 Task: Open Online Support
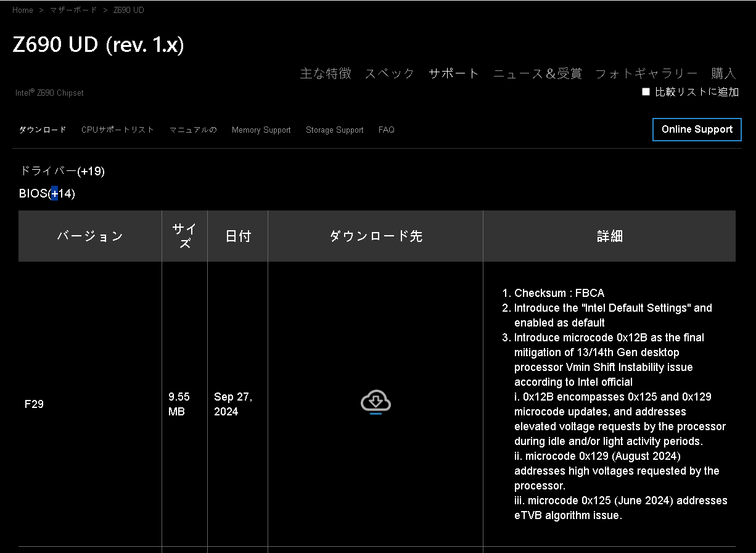point(697,130)
